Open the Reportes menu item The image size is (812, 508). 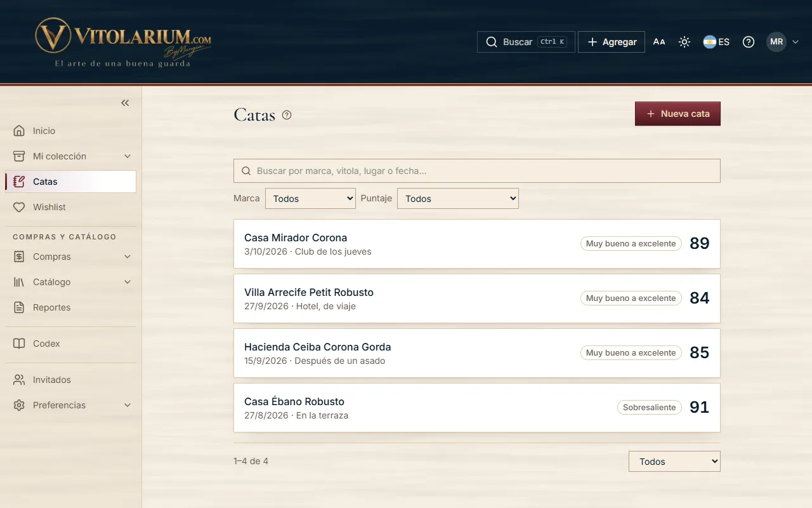pos(70,307)
